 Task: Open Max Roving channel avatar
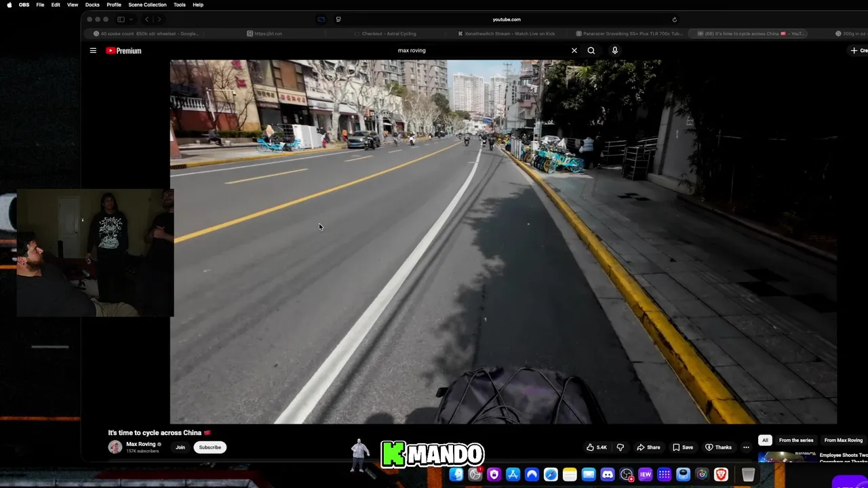click(x=115, y=447)
